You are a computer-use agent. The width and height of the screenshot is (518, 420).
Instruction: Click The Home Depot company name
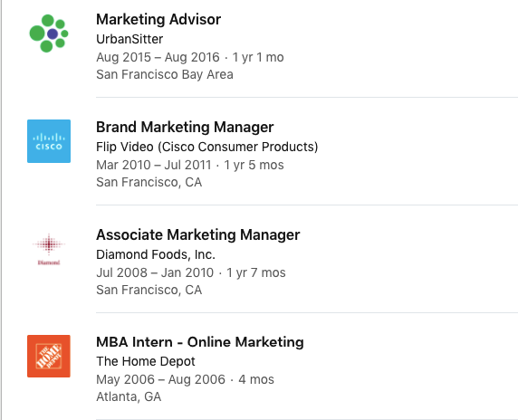pos(146,361)
